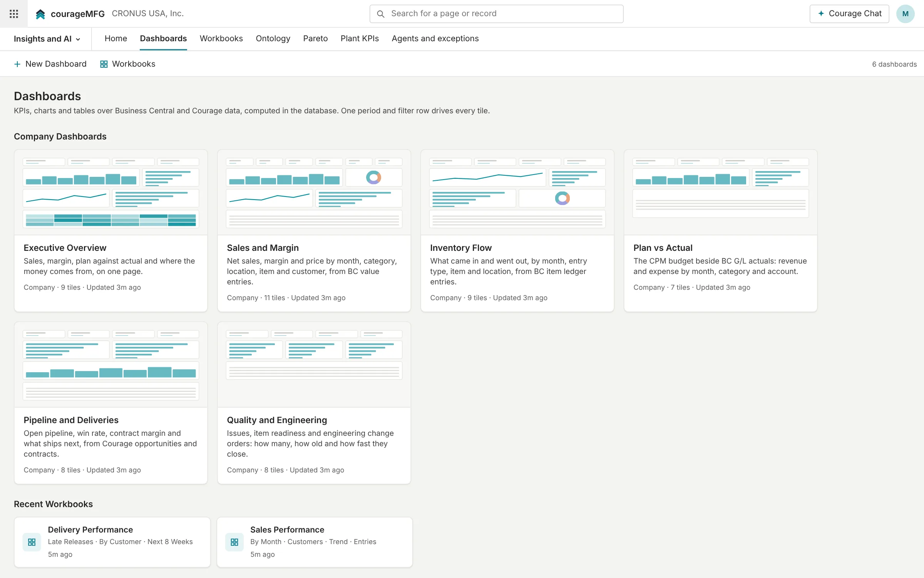
Task: Open the Delivery Performance recent workbook
Action: coord(112,542)
